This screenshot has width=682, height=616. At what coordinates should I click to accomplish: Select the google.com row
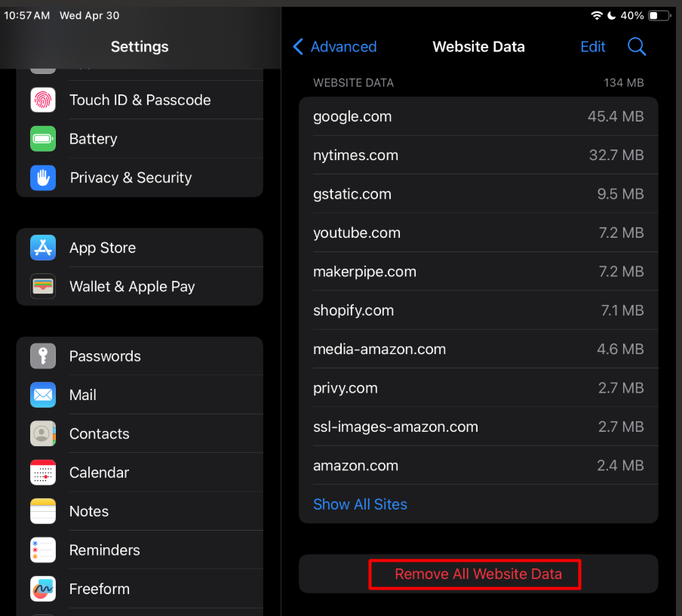pyautogui.click(x=478, y=116)
